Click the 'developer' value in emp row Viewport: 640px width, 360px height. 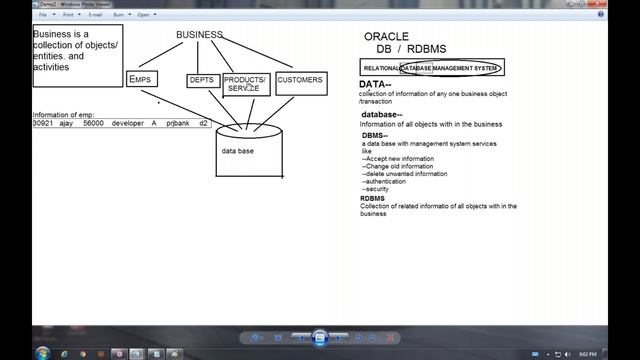click(x=128, y=123)
